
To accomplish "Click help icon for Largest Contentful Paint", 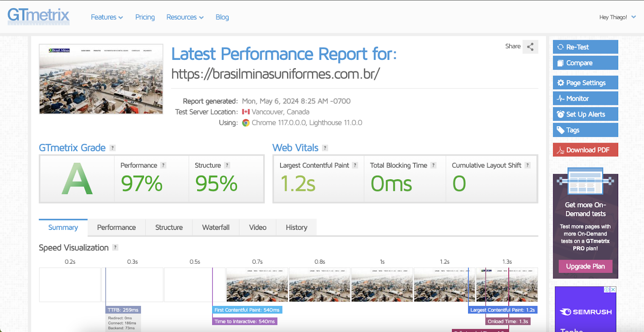I will [355, 165].
